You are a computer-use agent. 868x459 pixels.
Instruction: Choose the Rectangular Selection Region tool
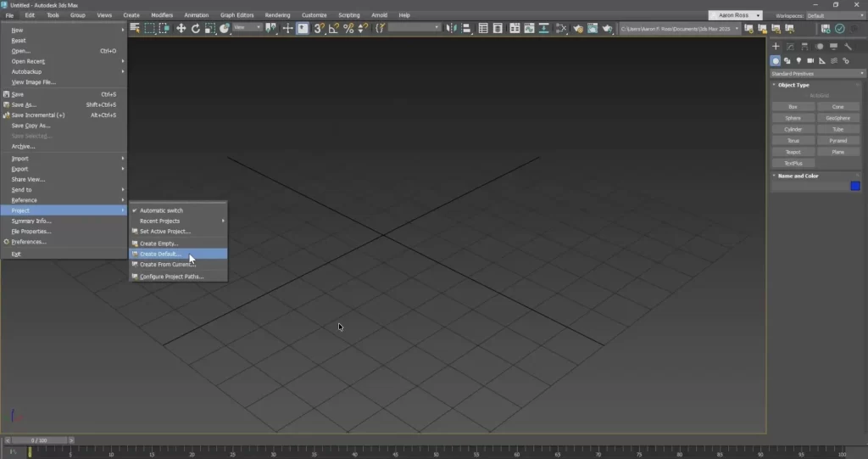tap(149, 28)
